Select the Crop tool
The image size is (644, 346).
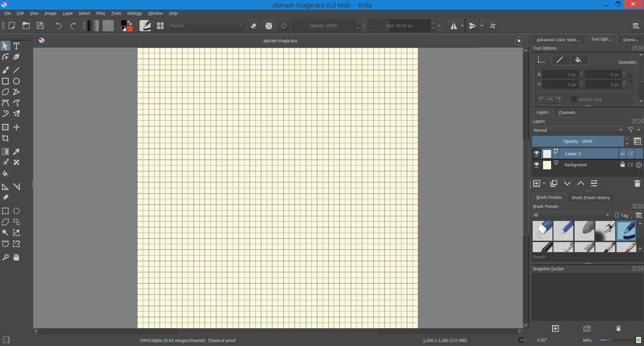[x=5, y=138]
